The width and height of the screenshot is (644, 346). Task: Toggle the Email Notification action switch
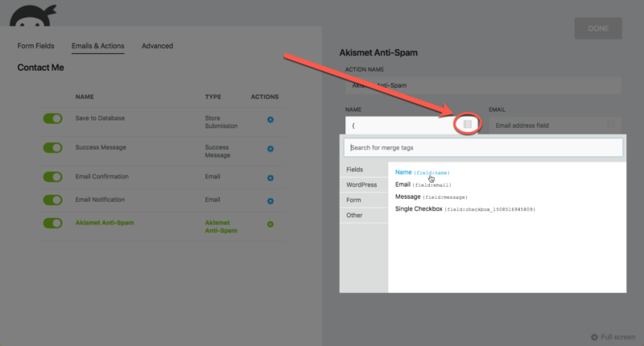point(53,200)
